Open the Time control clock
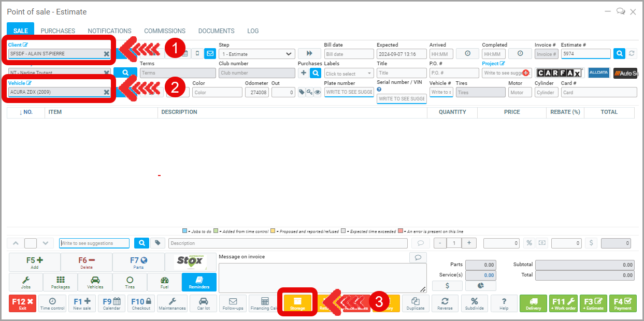Screen dimensions: 644x321 click(52, 303)
